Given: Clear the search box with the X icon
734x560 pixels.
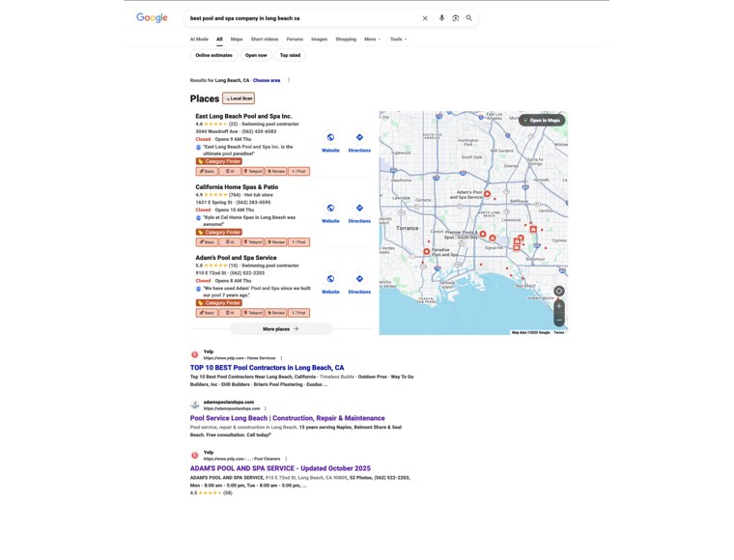Looking at the screenshot, I should click(x=425, y=18).
